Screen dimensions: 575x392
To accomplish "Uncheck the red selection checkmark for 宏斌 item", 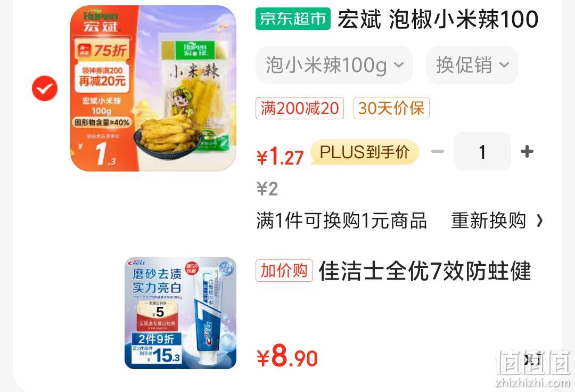I will [45, 88].
